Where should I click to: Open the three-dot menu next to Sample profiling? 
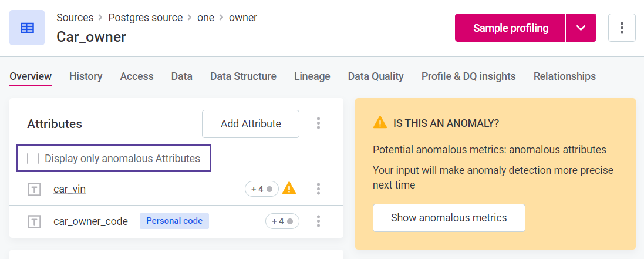click(622, 28)
